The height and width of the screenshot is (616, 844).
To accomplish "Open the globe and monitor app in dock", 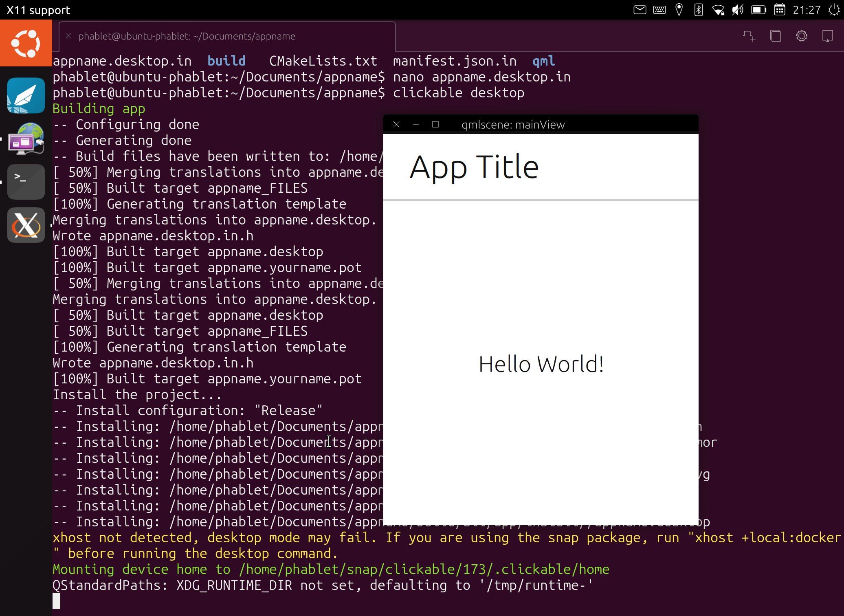I will [26, 139].
